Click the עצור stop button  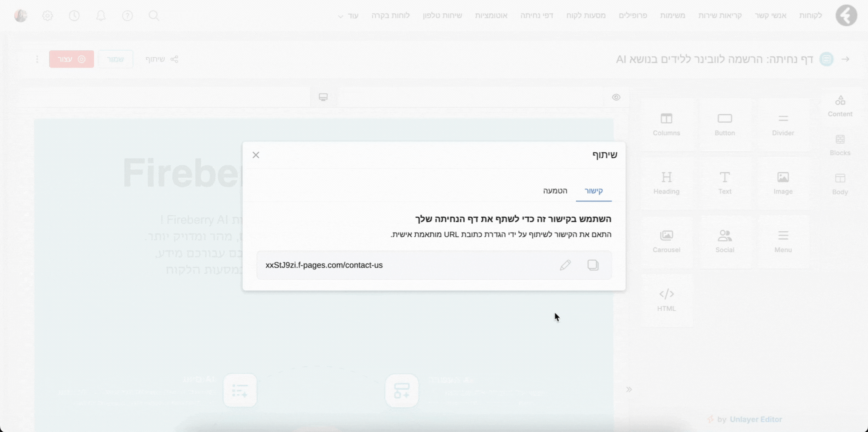point(71,59)
